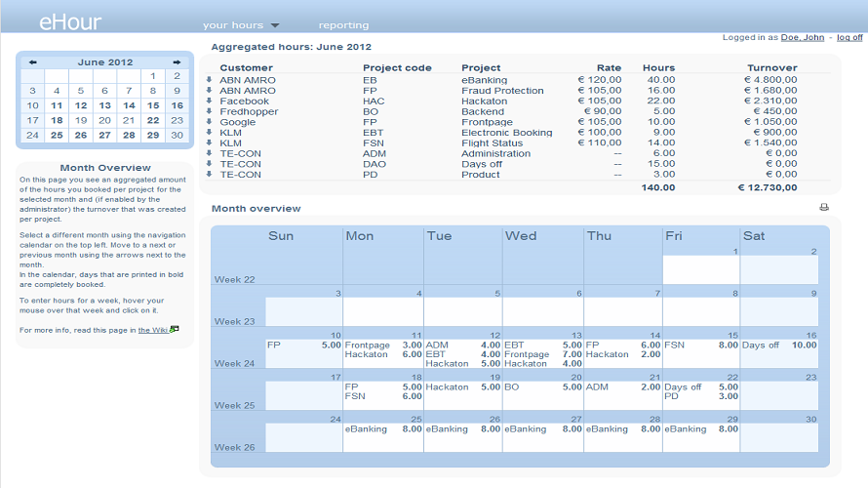The image size is (868, 488).
Task: Click the June 2012 calendar title
Action: pyautogui.click(x=105, y=62)
